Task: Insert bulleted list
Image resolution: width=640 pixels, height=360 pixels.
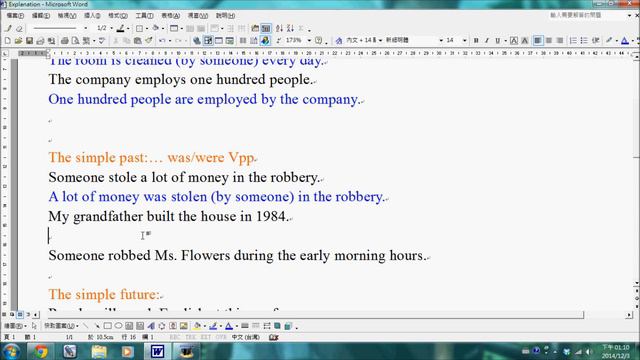Action: (x=584, y=40)
